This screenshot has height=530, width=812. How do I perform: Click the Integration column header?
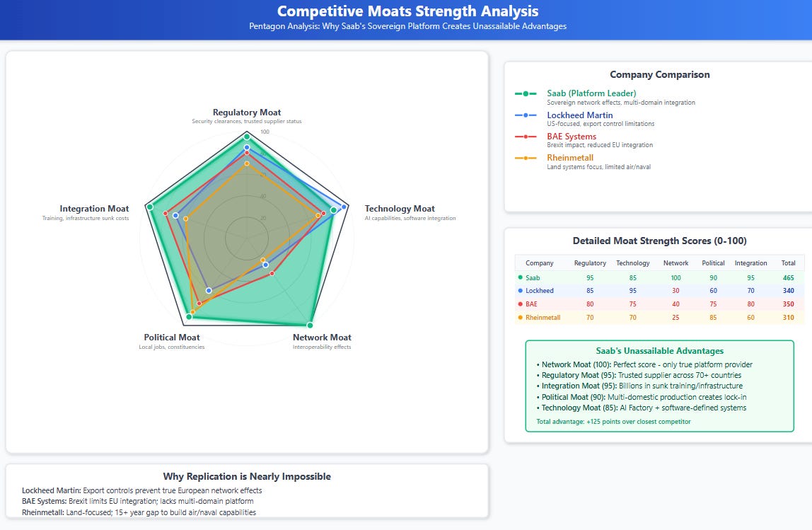click(750, 263)
